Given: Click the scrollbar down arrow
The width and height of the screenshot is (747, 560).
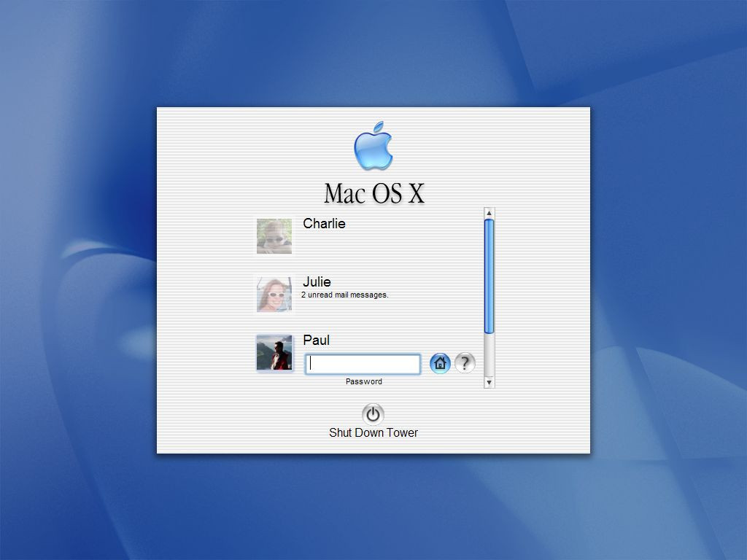Looking at the screenshot, I should (489, 382).
